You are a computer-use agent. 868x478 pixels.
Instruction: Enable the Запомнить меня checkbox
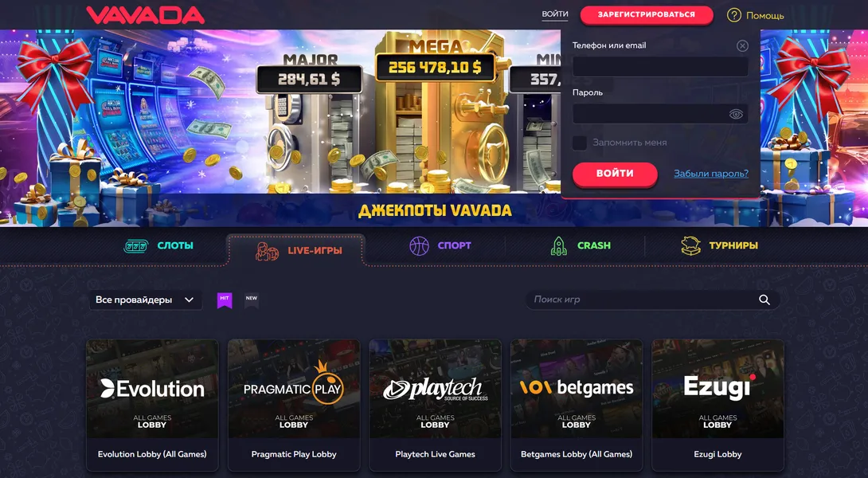(580, 143)
